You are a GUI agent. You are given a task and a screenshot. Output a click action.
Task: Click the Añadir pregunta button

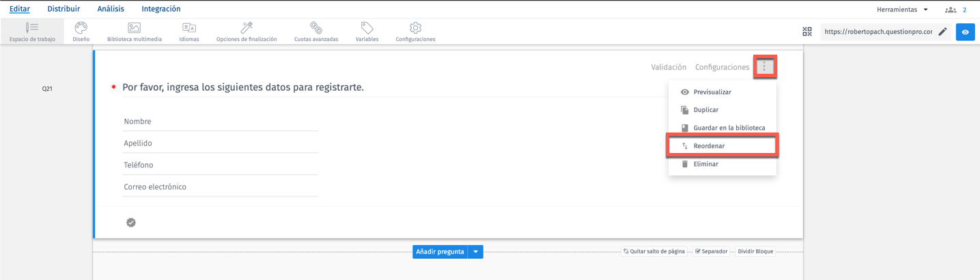[440, 252]
